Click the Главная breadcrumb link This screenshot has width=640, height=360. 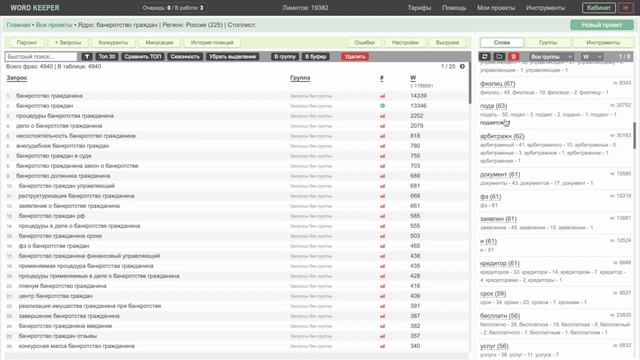click(x=18, y=25)
